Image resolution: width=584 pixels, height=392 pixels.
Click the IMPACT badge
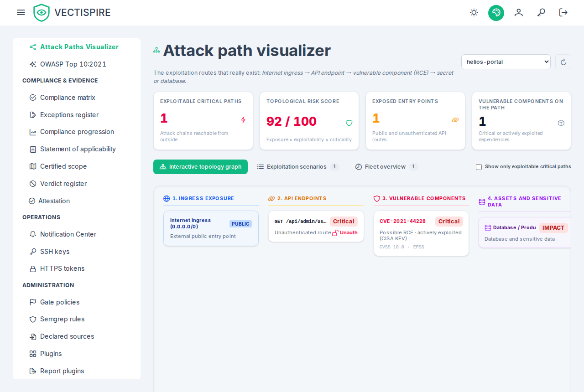point(553,228)
